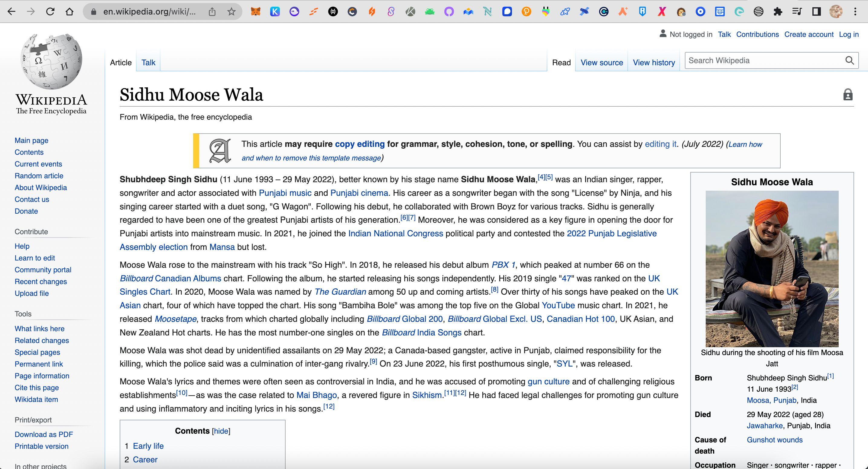Click citation reference [9]
Screen dimensions: 868x469
pos(373,361)
